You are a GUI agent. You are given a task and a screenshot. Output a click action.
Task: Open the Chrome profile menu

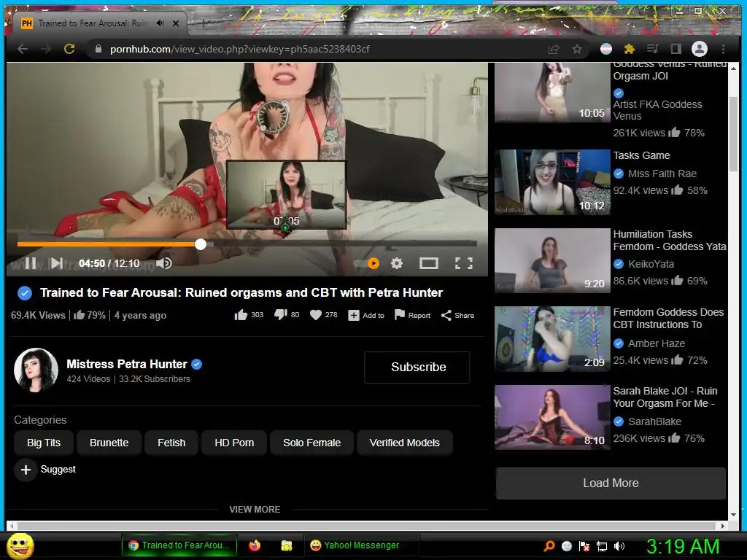coord(700,49)
